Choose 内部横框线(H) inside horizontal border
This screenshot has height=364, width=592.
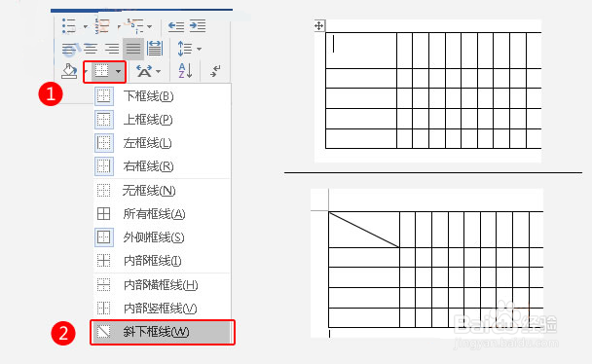163,285
